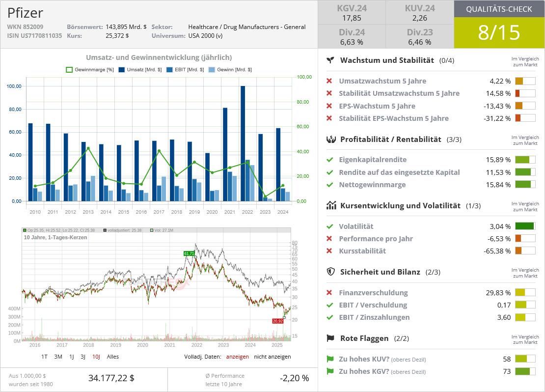Toggle the Umsatz [Mrd. $] legend series

pos(140,70)
